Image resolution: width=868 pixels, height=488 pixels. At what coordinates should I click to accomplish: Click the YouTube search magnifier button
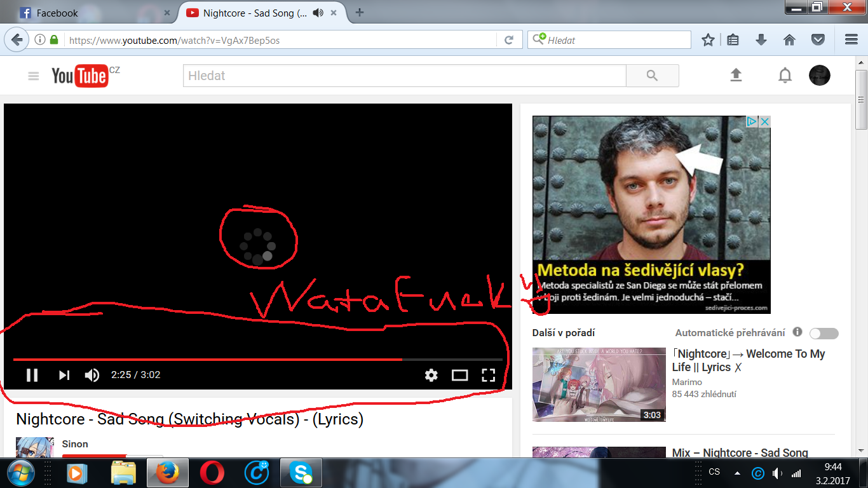click(x=652, y=76)
